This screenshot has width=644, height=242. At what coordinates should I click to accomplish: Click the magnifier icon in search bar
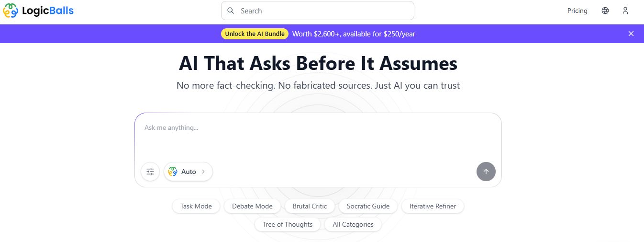point(231,11)
